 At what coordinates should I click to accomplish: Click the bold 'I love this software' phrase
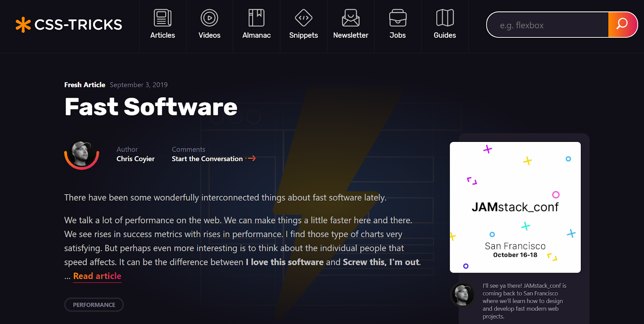pos(285,262)
